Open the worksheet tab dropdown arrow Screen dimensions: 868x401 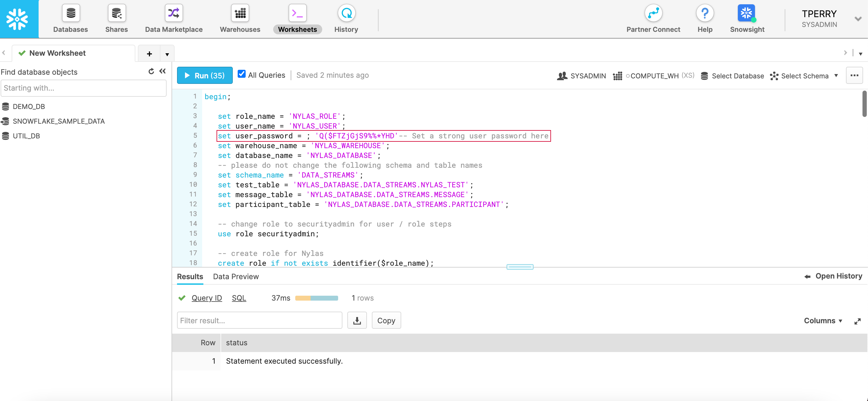(168, 54)
